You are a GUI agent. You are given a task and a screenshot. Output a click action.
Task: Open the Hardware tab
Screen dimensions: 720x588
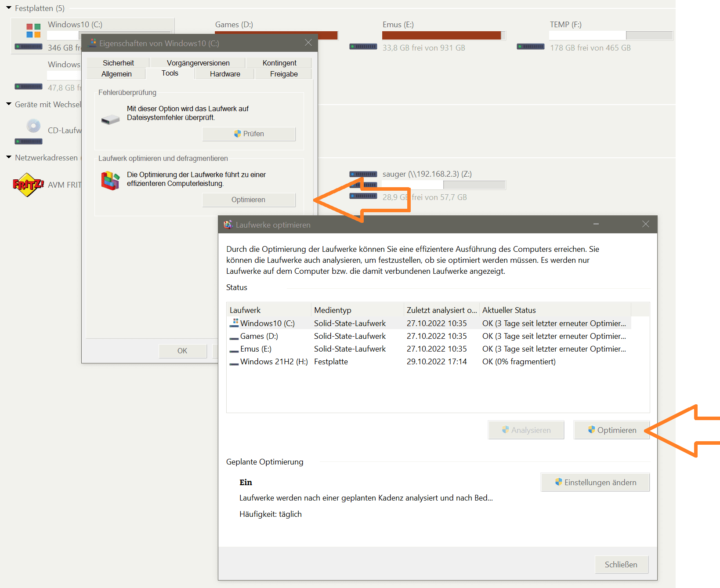[x=225, y=74]
